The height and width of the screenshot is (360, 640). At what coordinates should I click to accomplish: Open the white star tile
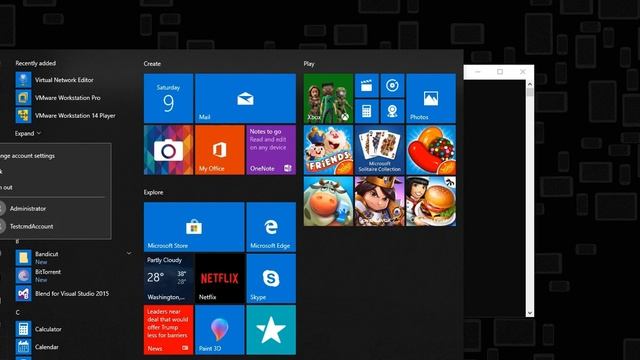point(271,330)
